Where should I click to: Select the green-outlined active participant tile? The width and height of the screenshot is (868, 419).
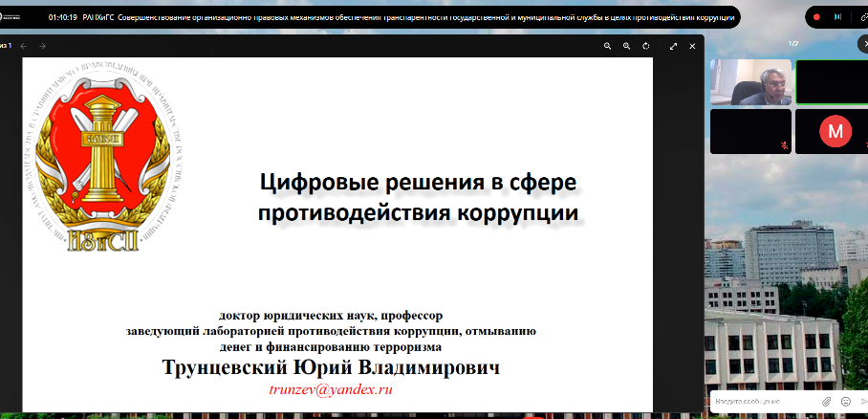click(832, 82)
